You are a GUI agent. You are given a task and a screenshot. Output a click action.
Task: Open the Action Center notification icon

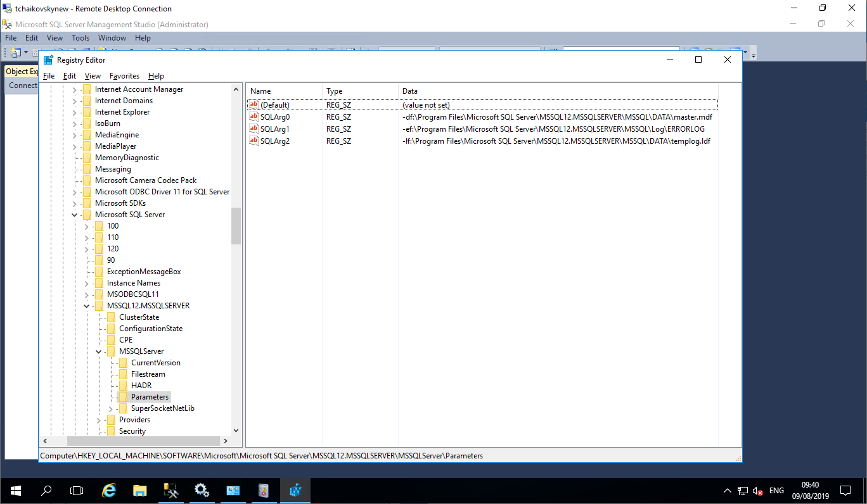(845, 490)
